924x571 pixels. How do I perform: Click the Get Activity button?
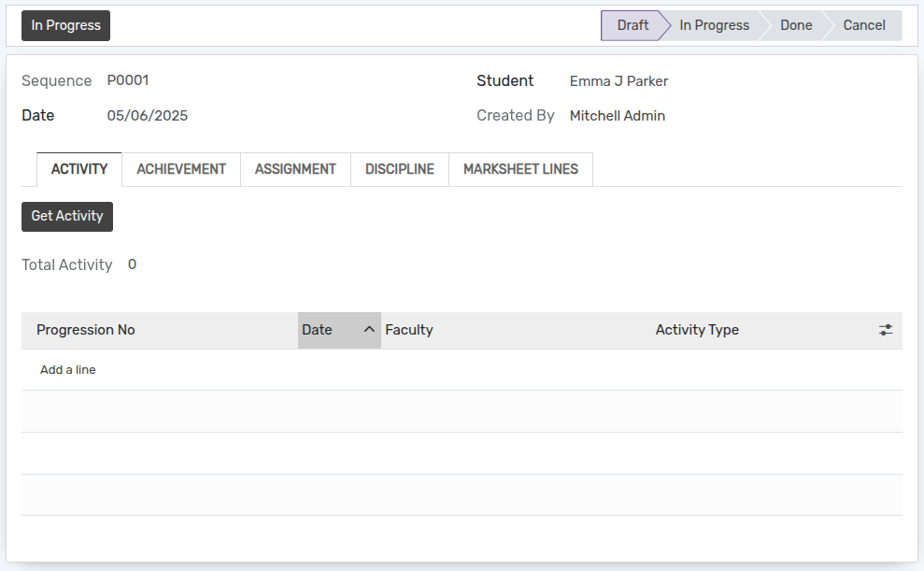point(67,216)
